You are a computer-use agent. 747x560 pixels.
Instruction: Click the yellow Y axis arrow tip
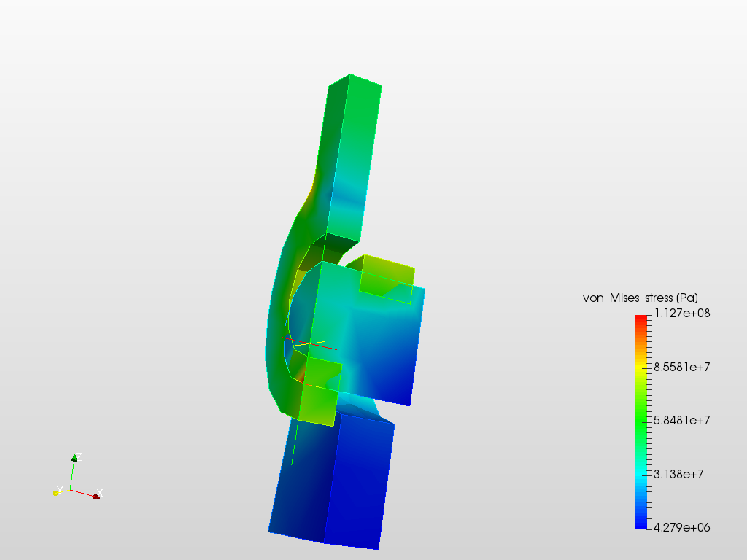tap(55, 493)
